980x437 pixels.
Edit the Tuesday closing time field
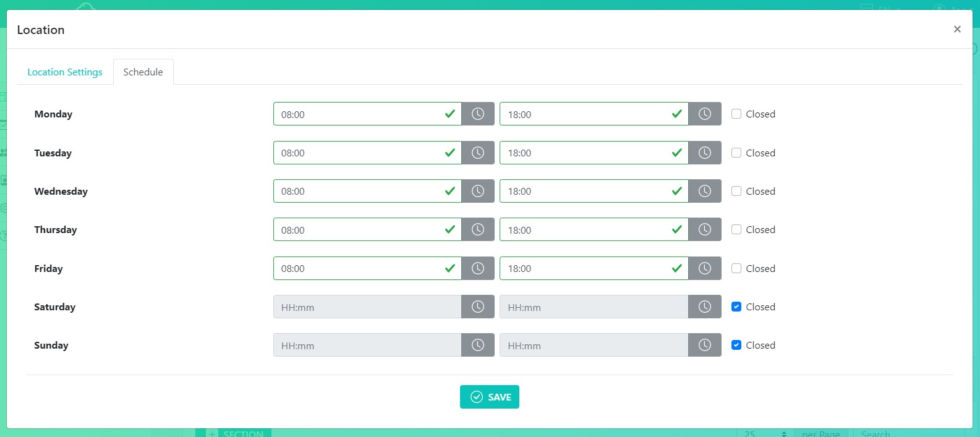[584, 153]
